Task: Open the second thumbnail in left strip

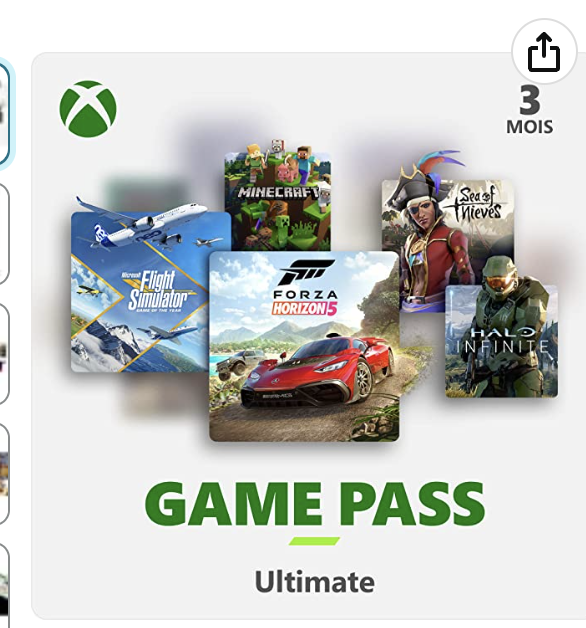Action: (x=4, y=234)
